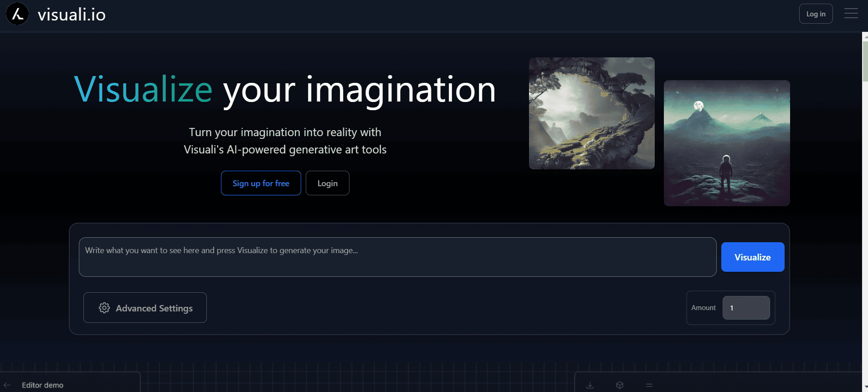Click the back arrow beside Editor demo
Image resolution: width=868 pixels, height=392 pixels.
(7, 385)
